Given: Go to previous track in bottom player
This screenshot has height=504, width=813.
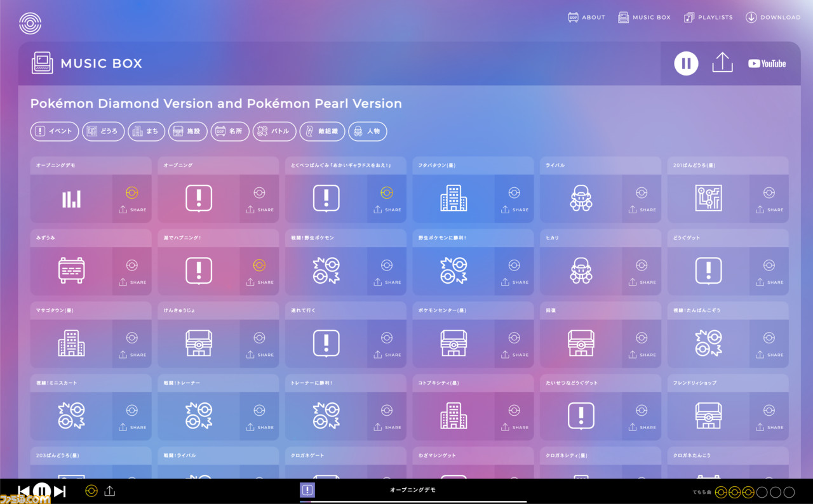Looking at the screenshot, I should pyautogui.click(x=24, y=491).
